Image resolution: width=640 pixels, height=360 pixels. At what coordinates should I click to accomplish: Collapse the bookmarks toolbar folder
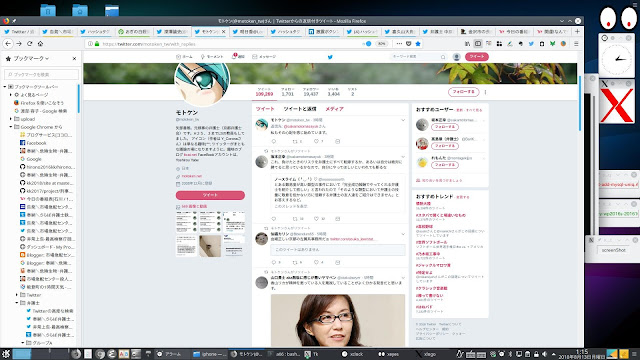pyautogui.click(x=5, y=87)
